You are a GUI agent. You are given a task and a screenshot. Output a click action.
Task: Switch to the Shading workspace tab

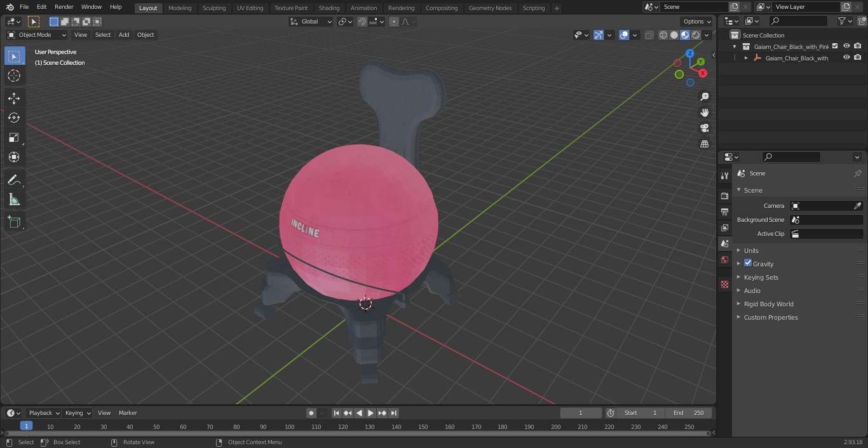[329, 8]
